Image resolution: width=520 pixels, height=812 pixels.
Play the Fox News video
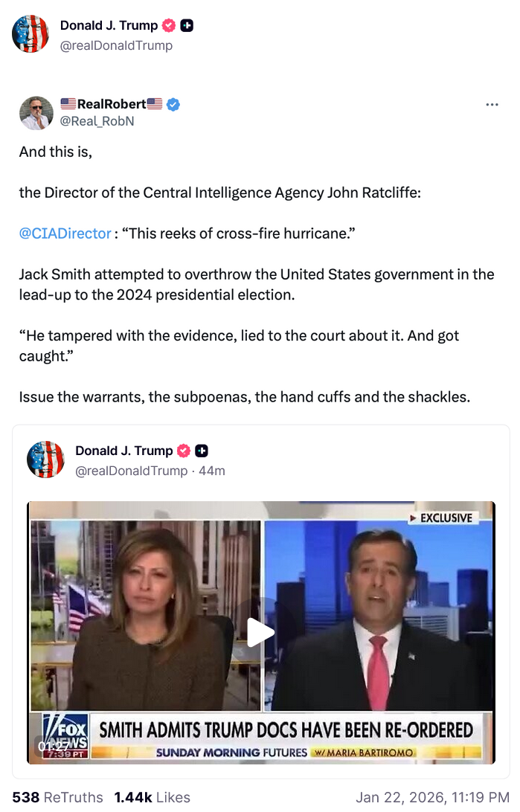260,632
